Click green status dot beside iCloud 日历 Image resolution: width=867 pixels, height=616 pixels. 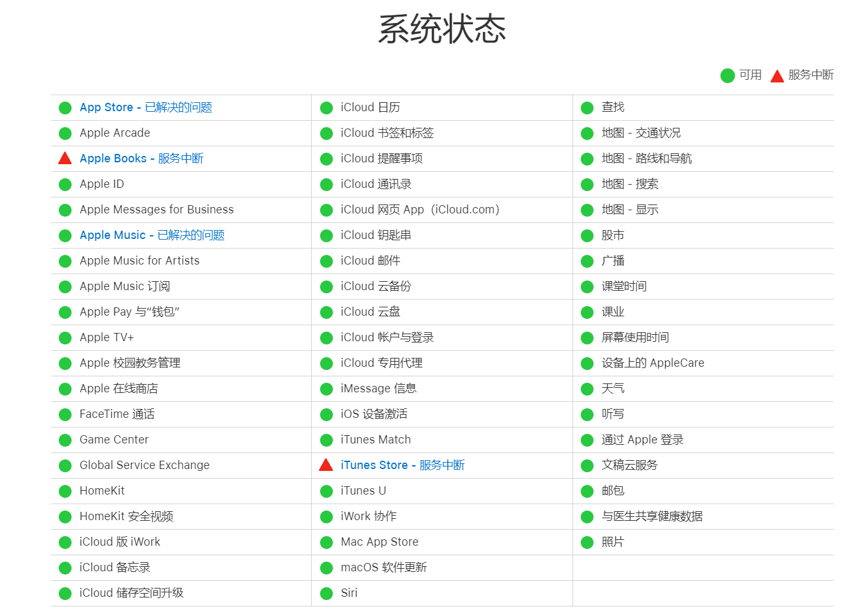coord(326,108)
